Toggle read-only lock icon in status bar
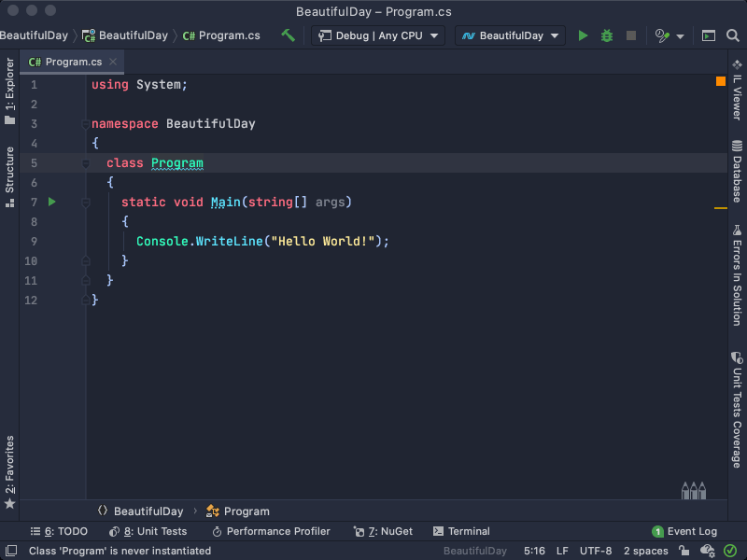This screenshot has height=560, width=747. coord(684,551)
